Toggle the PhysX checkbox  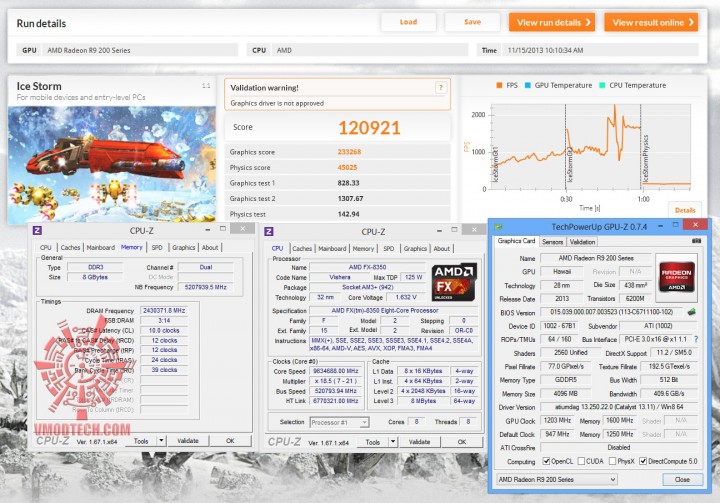pyautogui.click(x=612, y=461)
